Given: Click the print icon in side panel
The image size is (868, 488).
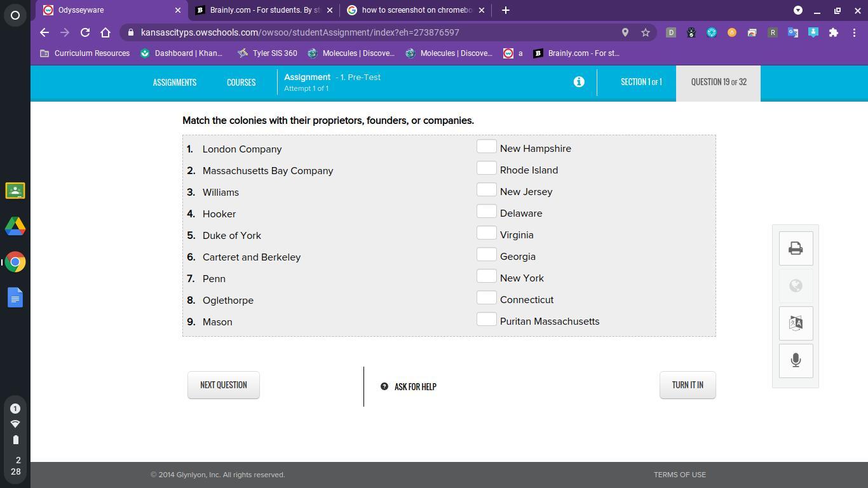Looking at the screenshot, I should click(796, 248).
